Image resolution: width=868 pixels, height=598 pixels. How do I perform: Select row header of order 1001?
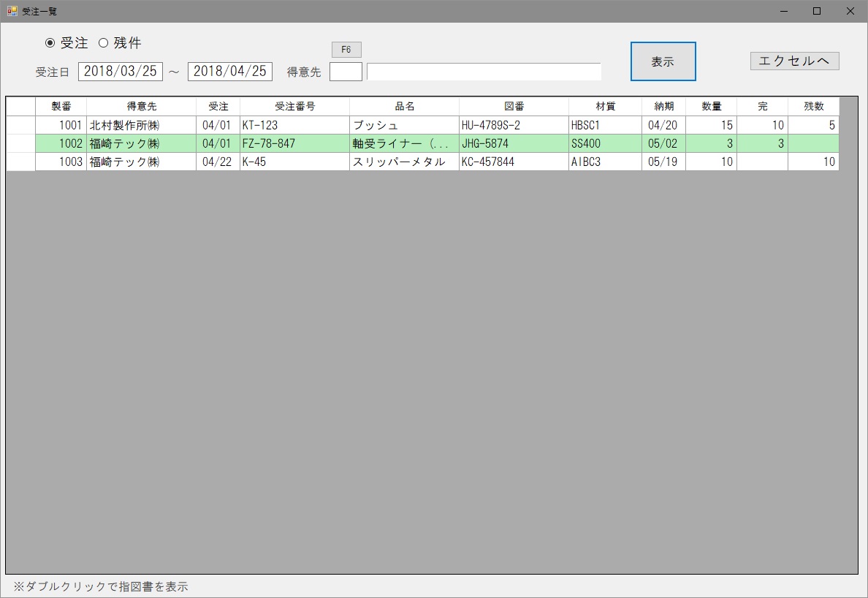[20, 125]
